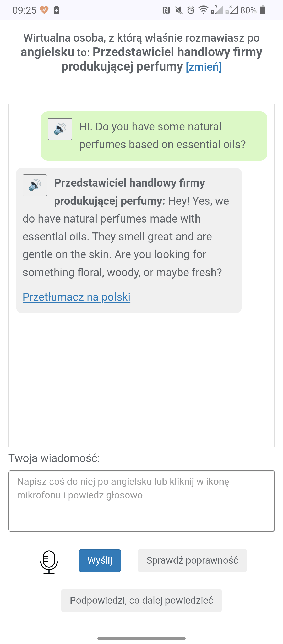Tap the battery status icon
The height and width of the screenshot is (644, 283).
click(263, 10)
